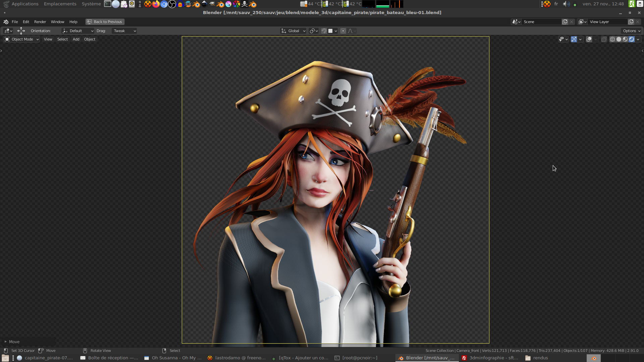Expand the left toolbar arrow

pos(1,51)
